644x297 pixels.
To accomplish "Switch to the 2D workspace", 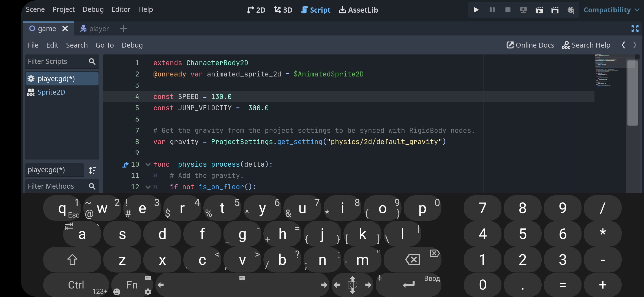I will pos(256,10).
